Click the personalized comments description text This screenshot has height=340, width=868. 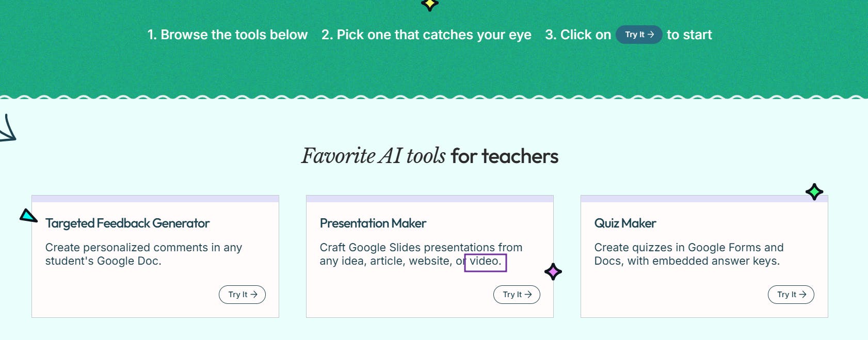pos(143,254)
